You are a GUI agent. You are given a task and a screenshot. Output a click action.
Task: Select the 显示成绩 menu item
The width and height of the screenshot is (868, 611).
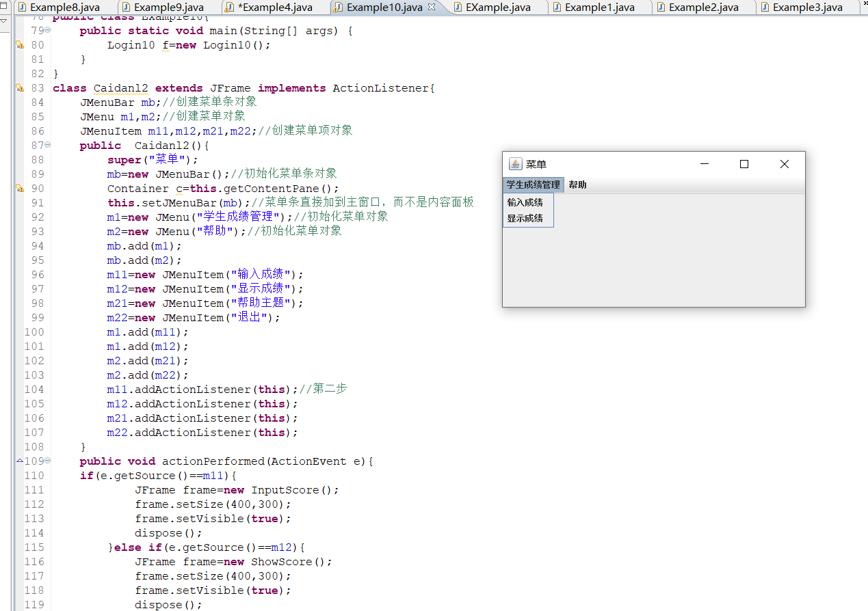525,219
